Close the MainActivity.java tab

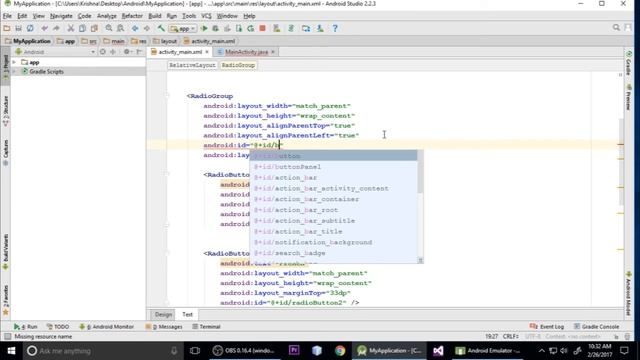[x=273, y=52]
